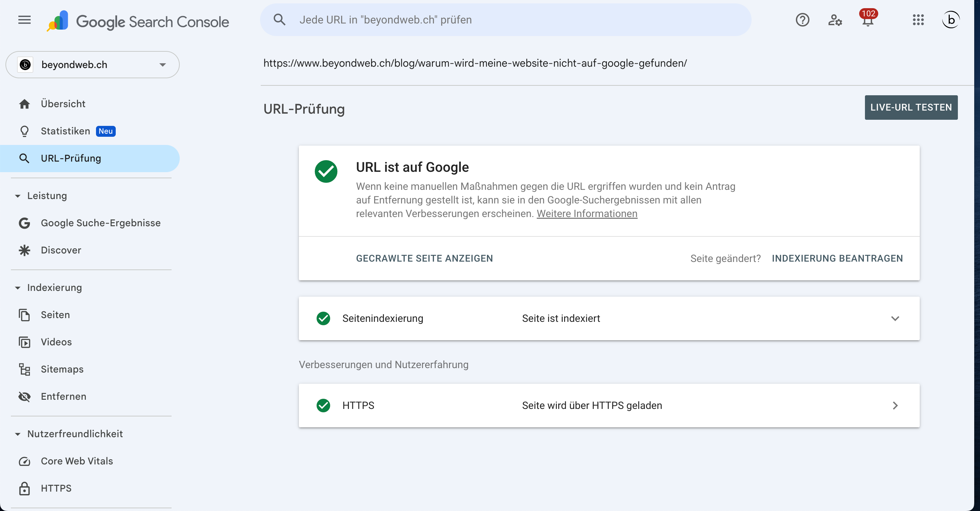Click the Google Search Console logo
980x511 pixels.
click(138, 21)
